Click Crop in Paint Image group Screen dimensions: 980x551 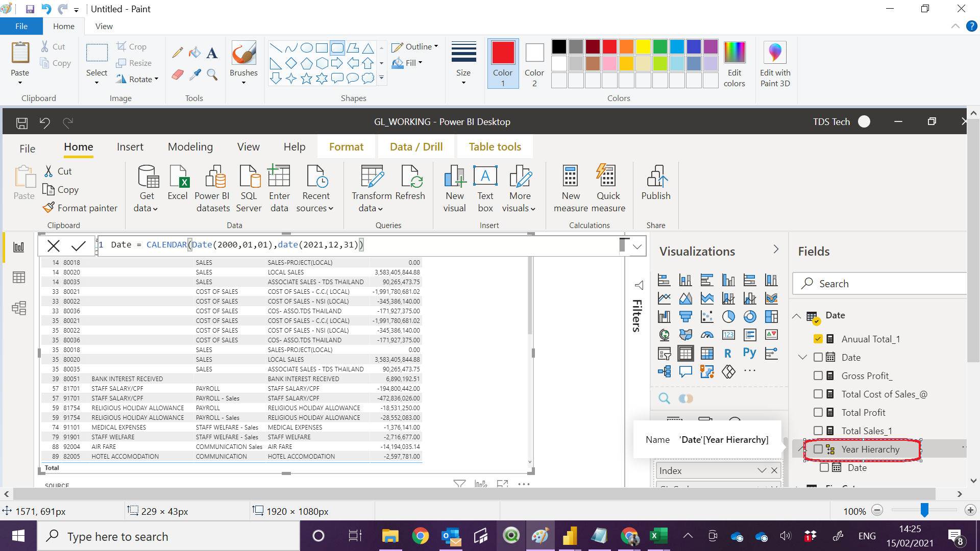[132, 46]
